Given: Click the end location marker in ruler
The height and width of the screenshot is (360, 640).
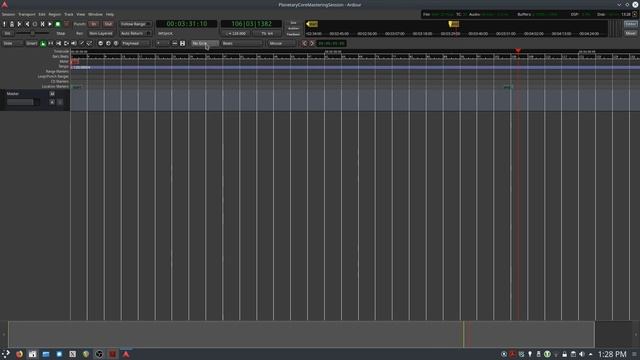Looking at the screenshot, I should point(508,87).
